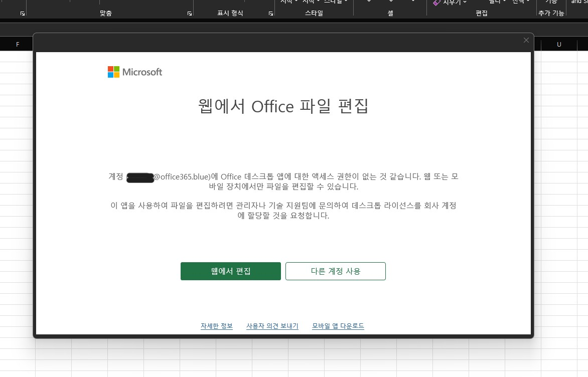Screen dimensions: 588x377
Task: Open the 모바일 앱 다운로드 link
Action: coord(338,326)
